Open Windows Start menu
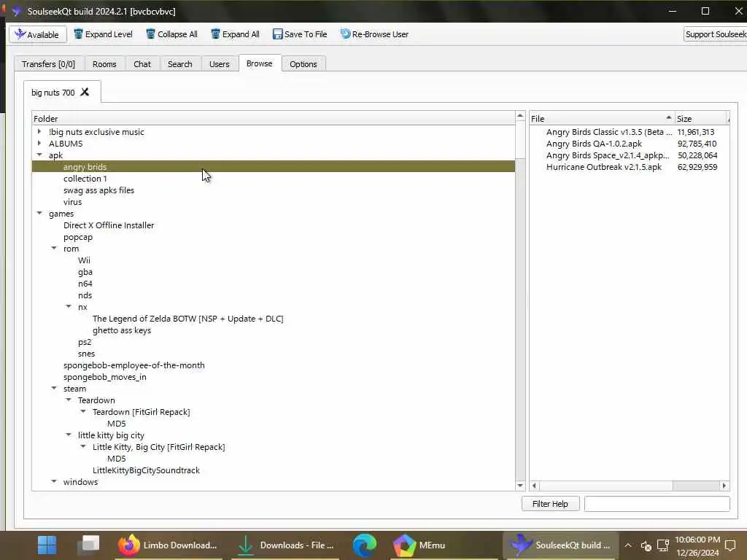 point(47,545)
